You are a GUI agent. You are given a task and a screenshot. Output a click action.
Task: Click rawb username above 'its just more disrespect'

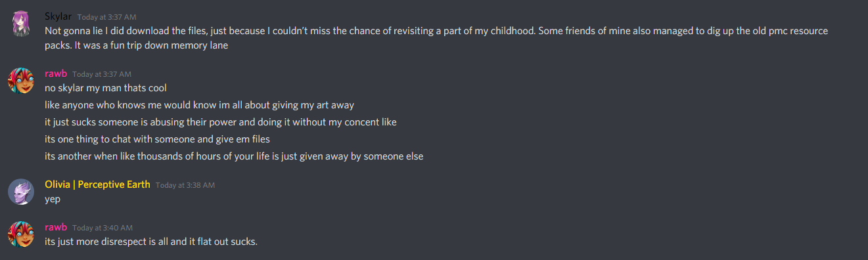point(56,227)
